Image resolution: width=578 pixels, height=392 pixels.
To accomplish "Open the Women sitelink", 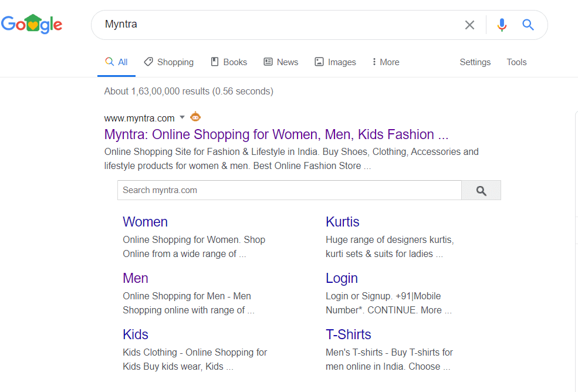I will click(146, 222).
